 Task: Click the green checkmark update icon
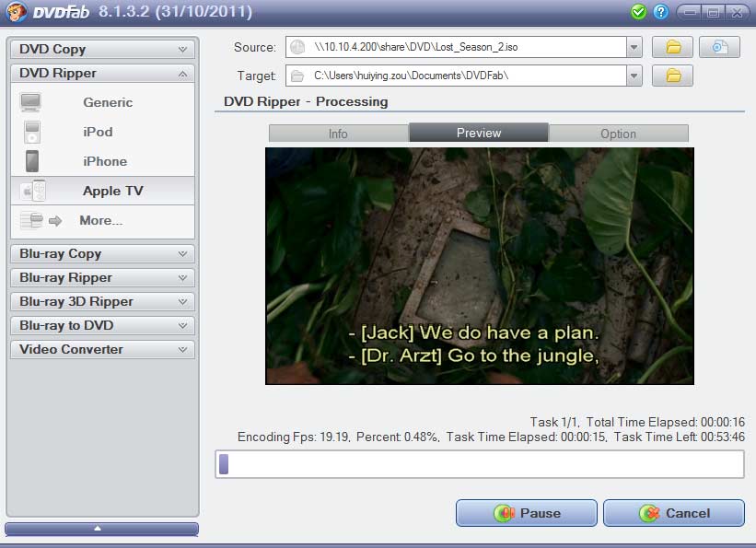point(638,12)
